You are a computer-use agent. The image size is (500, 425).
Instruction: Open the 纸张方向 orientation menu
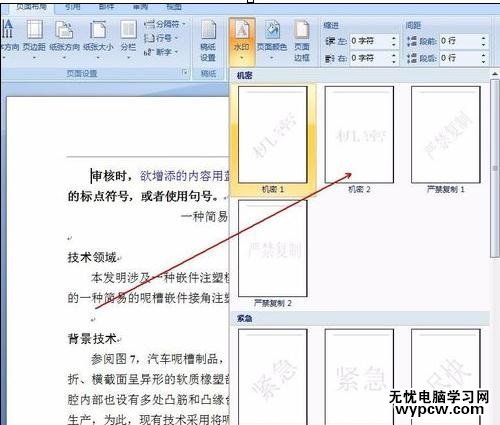click(x=64, y=39)
